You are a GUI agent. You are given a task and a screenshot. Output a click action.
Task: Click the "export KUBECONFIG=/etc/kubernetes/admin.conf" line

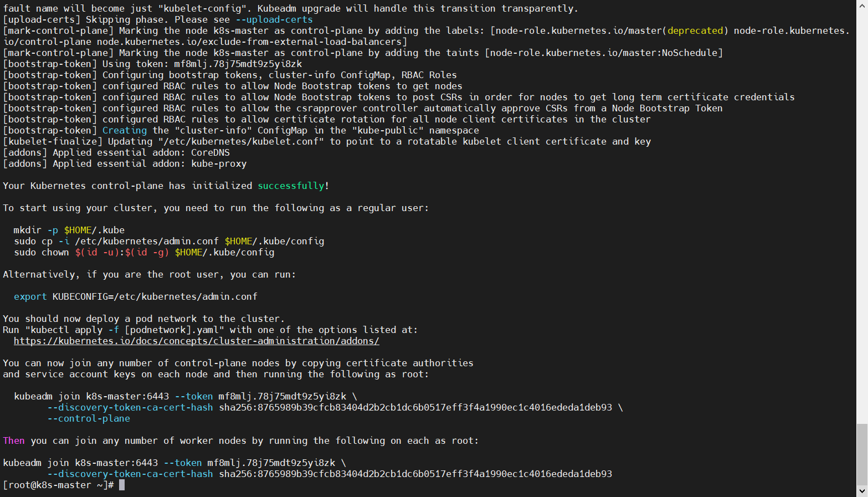(136, 296)
